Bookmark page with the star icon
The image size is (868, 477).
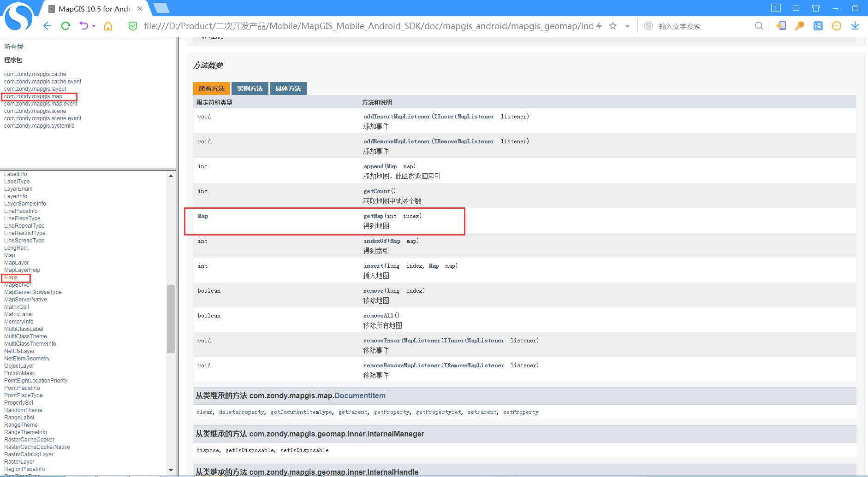pyautogui.click(x=613, y=26)
